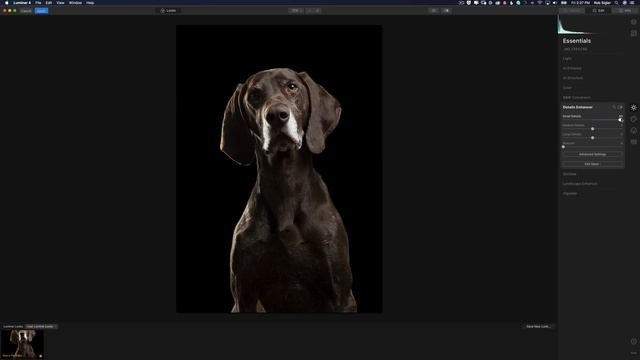Click the Edit Mask button
Screen dimensions: 640x360
click(x=592, y=164)
